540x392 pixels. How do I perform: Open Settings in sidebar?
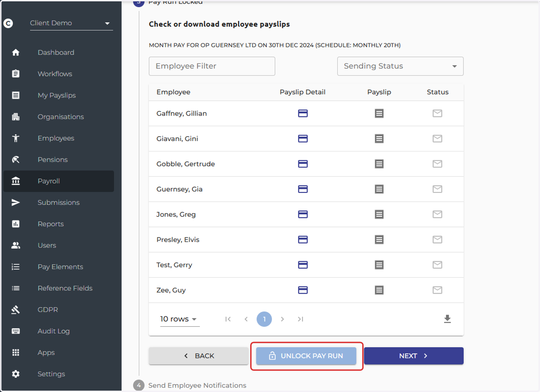tap(58, 374)
